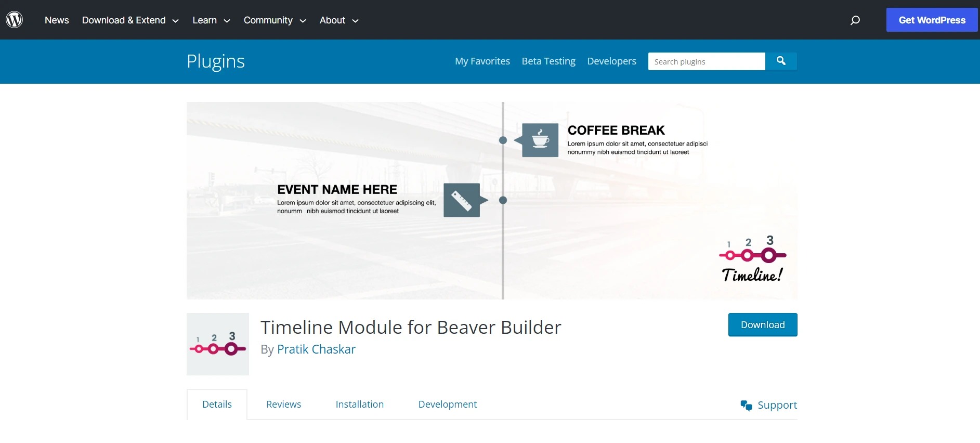Screen dimensions: 980x443
Task: Open the News menu item
Action: 57,20
